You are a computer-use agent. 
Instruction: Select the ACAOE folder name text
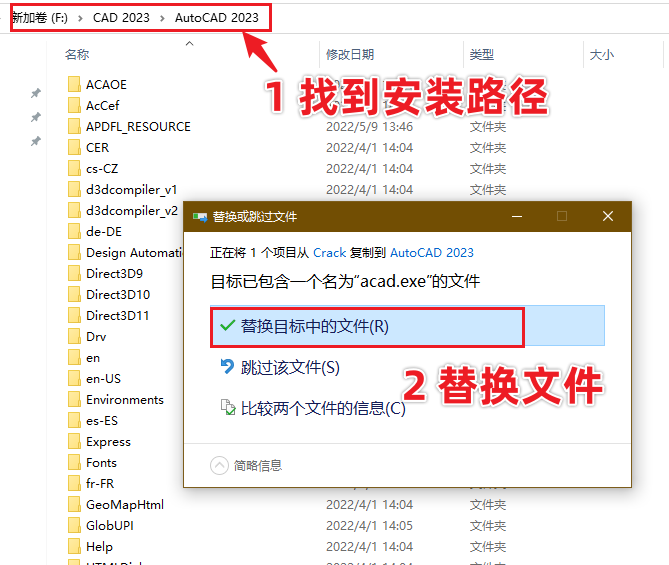pos(106,84)
